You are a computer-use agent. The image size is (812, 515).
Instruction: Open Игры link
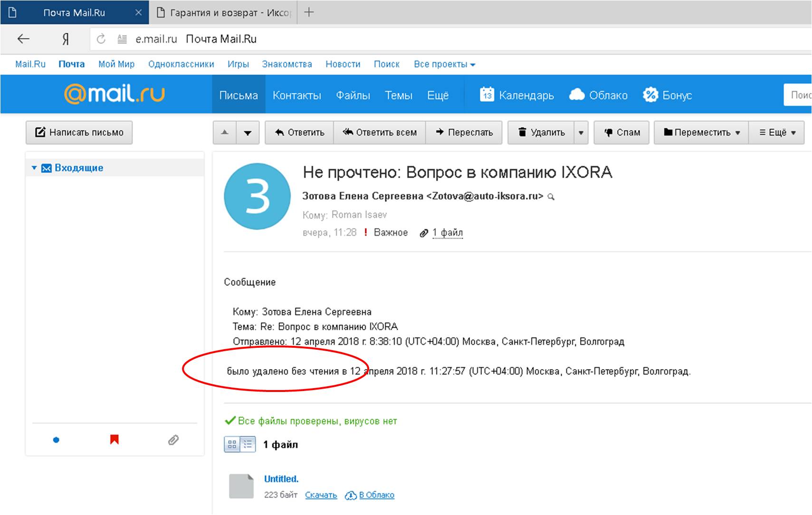coord(238,64)
